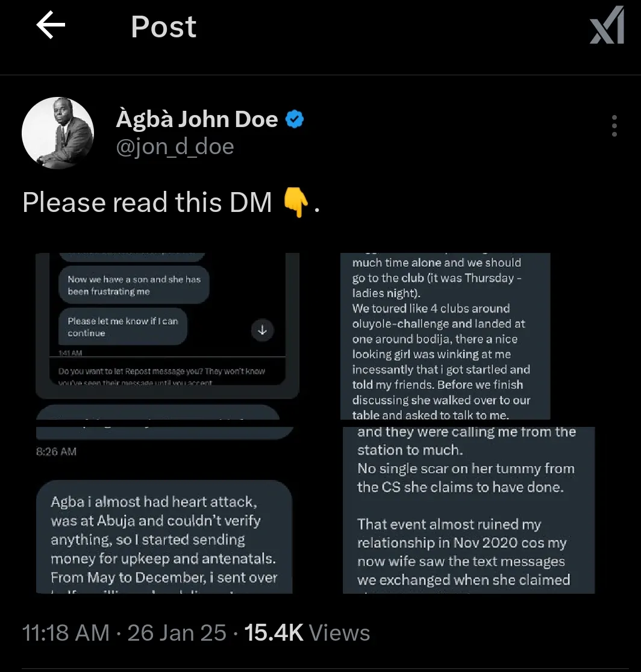
Task: Open Àgbà John Doe's profile picture
Action: click(x=58, y=133)
